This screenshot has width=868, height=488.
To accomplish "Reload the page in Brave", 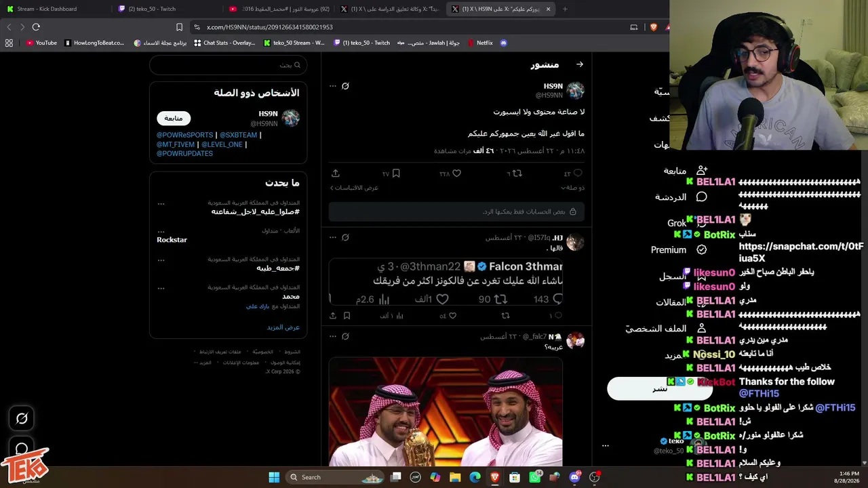I will [x=36, y=27].
